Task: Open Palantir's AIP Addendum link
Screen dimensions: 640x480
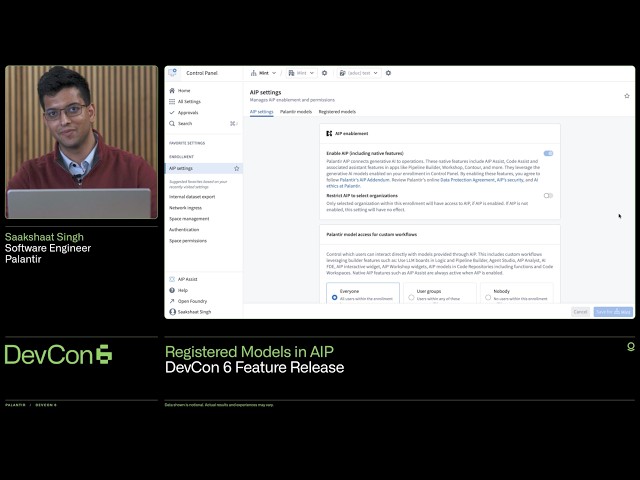Action: tap(364, 180)
